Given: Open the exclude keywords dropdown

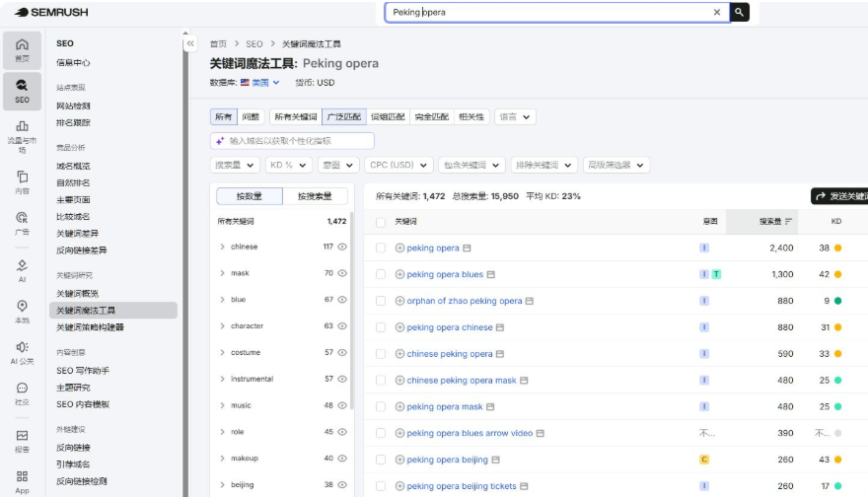Looking at the screenshot, I should pos(544,165).
